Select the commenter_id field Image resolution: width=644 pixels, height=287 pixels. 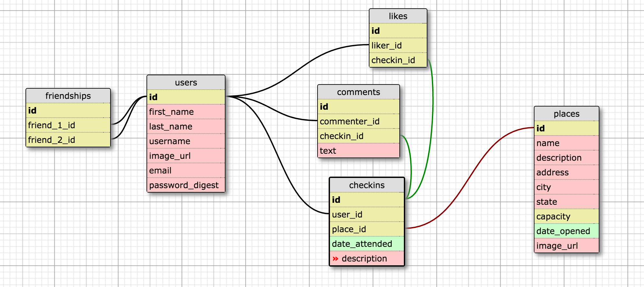[359, 121]
